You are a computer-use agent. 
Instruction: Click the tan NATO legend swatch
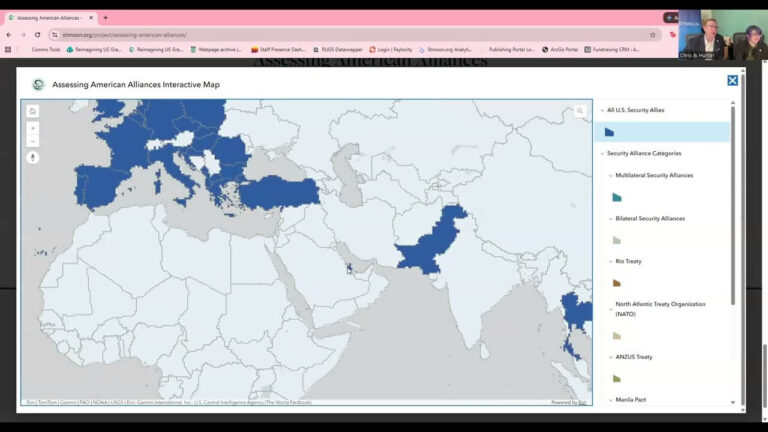617,336
